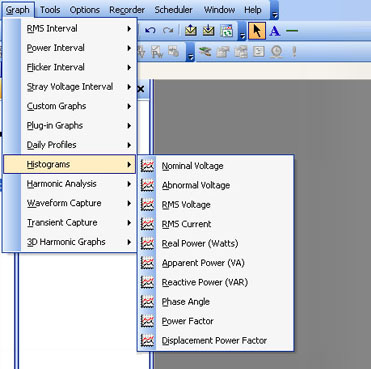Choose Displacement Power Factor histogram
The image size is (371, 369).
tap(216, 340)
